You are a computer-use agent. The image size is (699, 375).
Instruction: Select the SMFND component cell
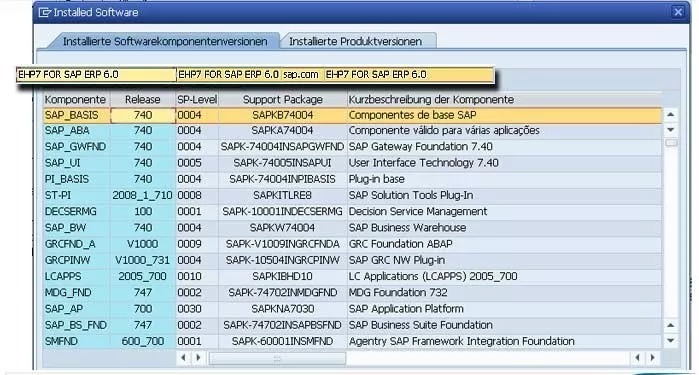pyautogui.click(x=76, y=341)
